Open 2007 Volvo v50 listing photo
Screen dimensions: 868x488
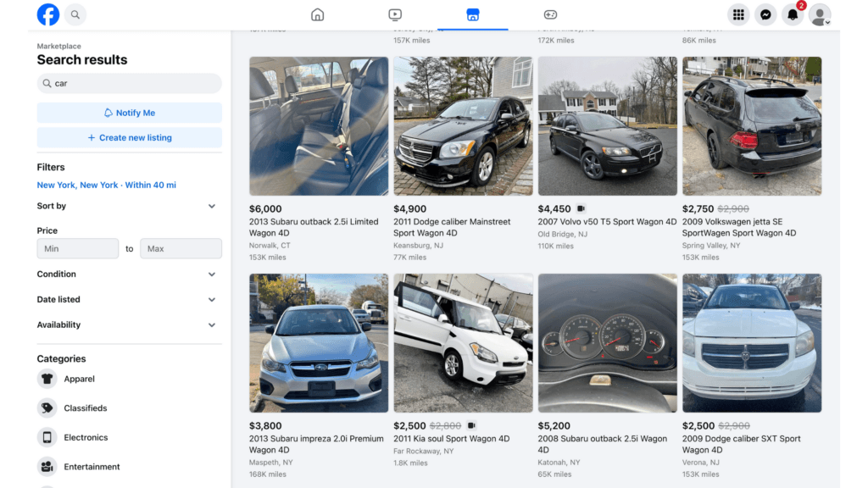click(x=608, y=126)
